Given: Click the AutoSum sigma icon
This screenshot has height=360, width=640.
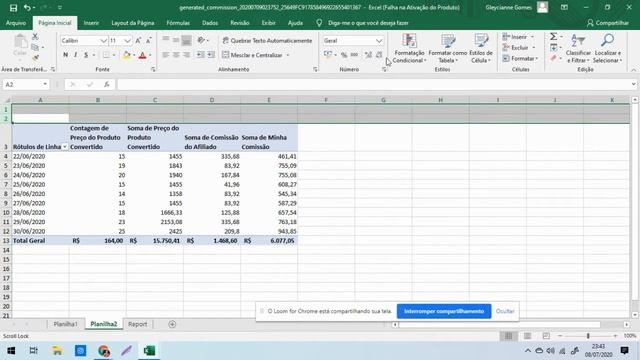Looking at the screenshot, I should click(553, 37).
